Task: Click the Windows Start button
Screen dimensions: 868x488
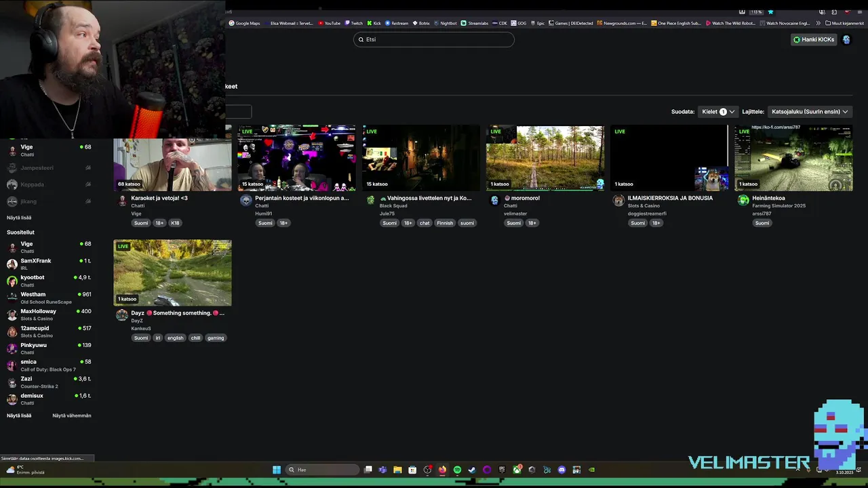Action: pyautogui.click(x=277, y=470)
